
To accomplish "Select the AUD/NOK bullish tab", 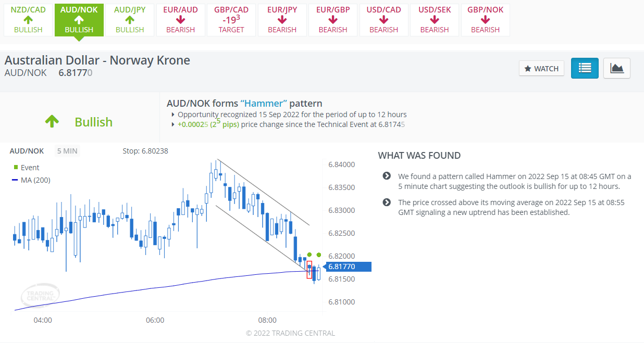I will pos(79,20).
